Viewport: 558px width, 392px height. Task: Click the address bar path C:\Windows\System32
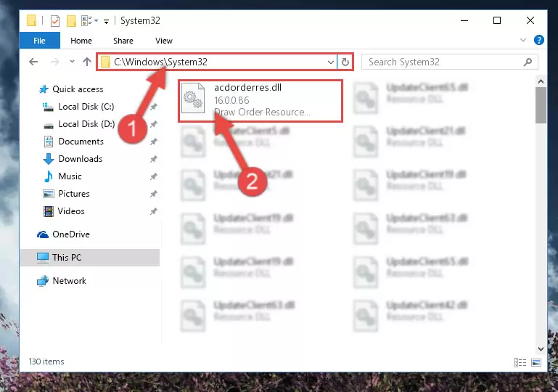[x=160, y=62]
